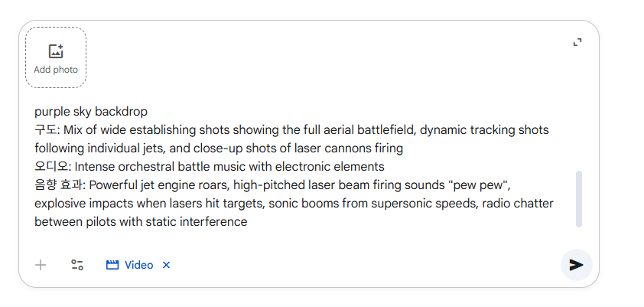Open the tools sliders icon
This screenshot has width=644, height=307.
[76, 265]
